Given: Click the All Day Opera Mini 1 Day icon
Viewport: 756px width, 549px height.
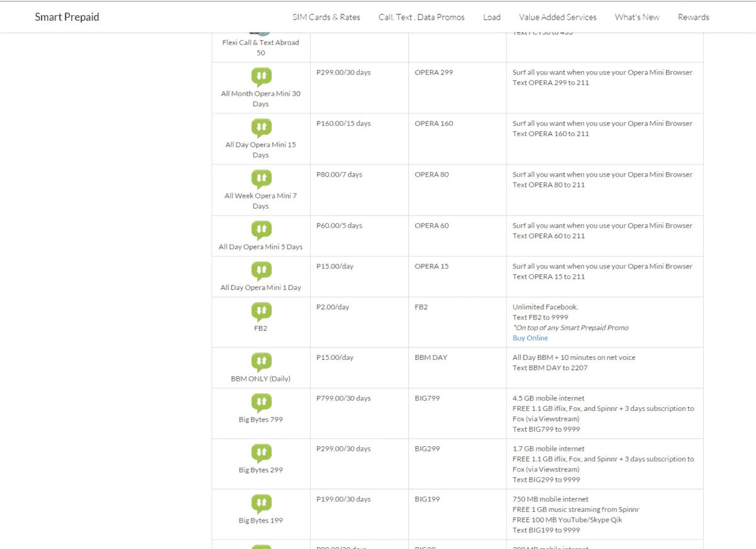Looking at the screenshot, I should pos(261,271).
